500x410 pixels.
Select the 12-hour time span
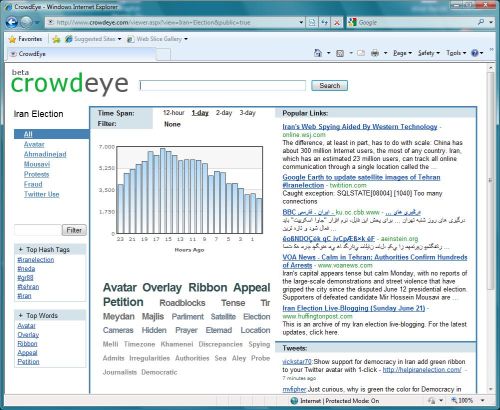click(174, 113)
